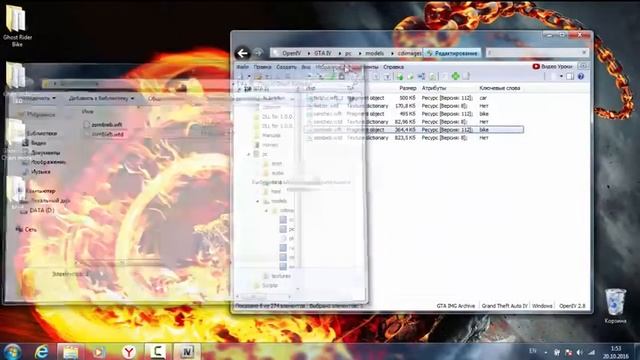The height and width of the screenshot is (360, 640).
Task: Click the green plus icon in OpenIV toolbar
Action: 455,76
